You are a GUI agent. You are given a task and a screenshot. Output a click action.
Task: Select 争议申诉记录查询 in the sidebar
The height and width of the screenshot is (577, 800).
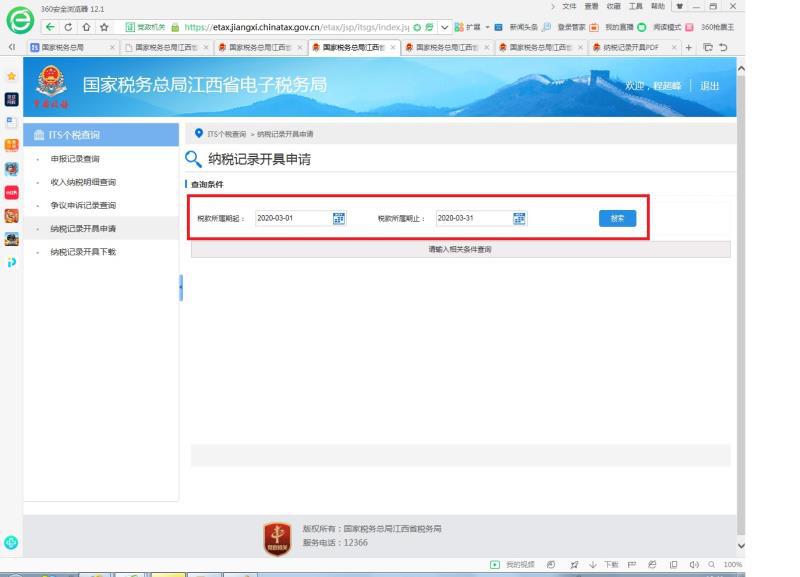[x=83, y=206]
